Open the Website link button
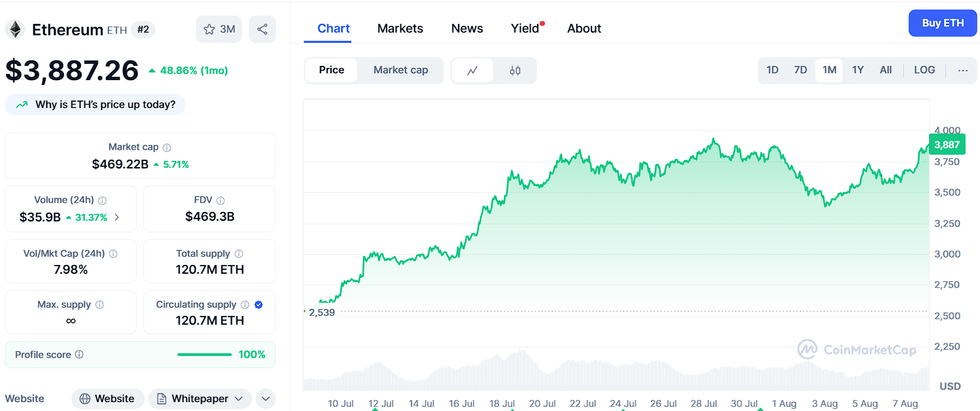 point(107,399)
